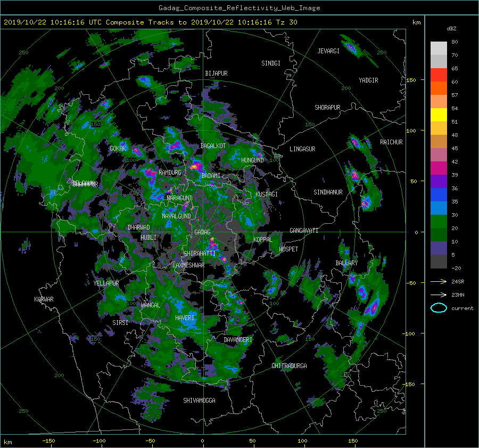
Task: Click the RAMDURG city label
Action: click(170, 173)
